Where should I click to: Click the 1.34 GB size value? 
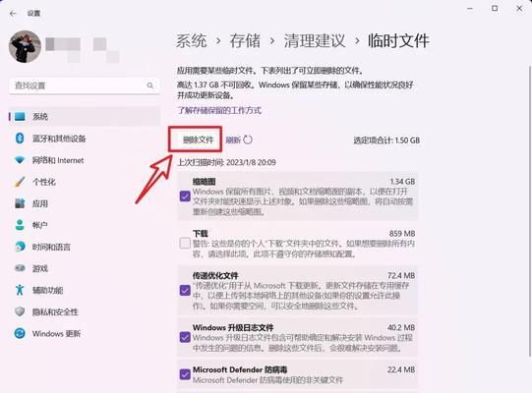click(402, 182)
